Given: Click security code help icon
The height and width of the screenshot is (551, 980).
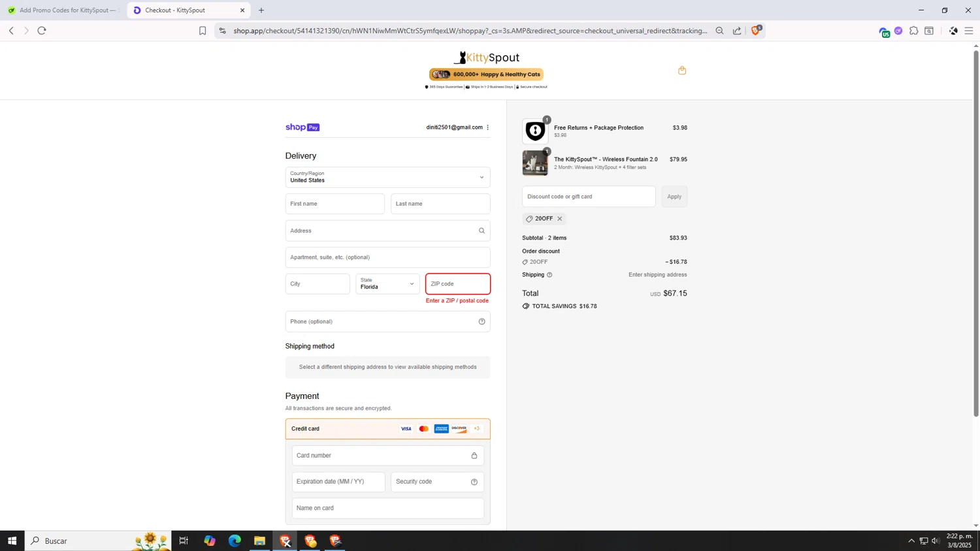Looking at the screenshot, I should tap(474, 482).
